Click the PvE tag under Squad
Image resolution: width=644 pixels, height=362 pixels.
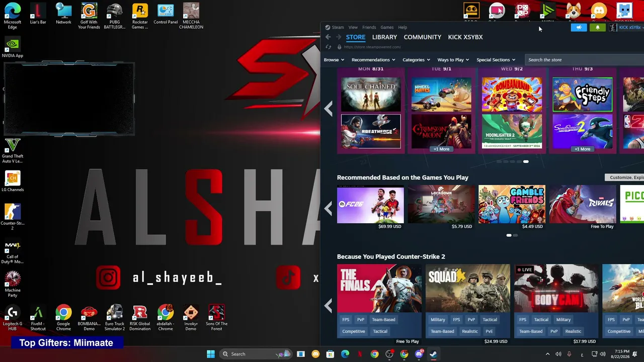tap(489, 331)
